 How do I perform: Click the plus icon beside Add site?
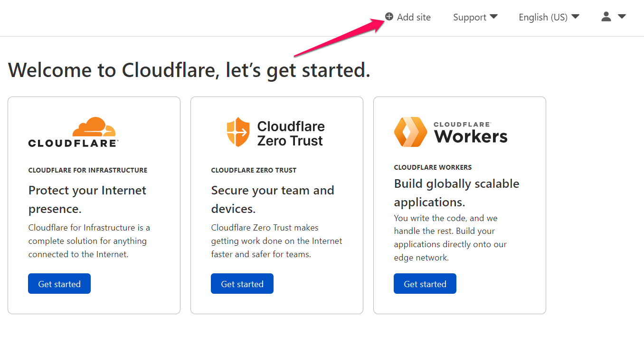(x=388, y=17)
